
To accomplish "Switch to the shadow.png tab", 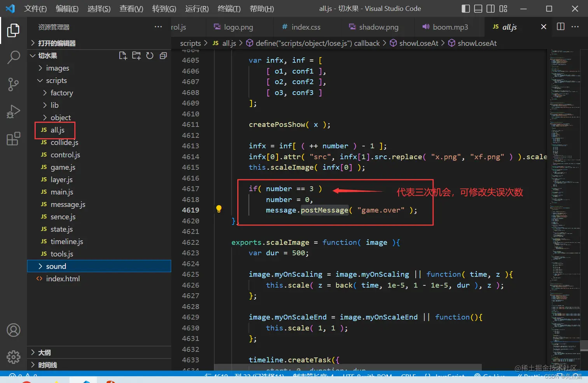I will [x=379, y=27].
